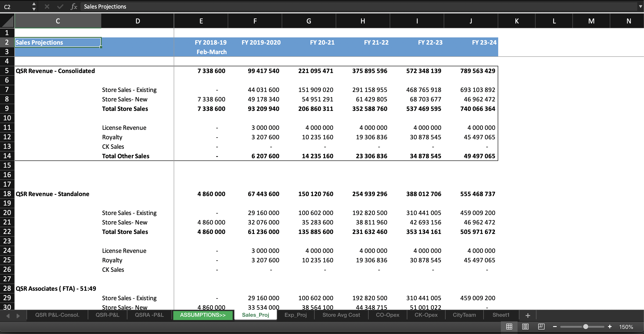
Task: Select the Normal view grid icon
Action: pyautogui.click(x=509, y=327)
